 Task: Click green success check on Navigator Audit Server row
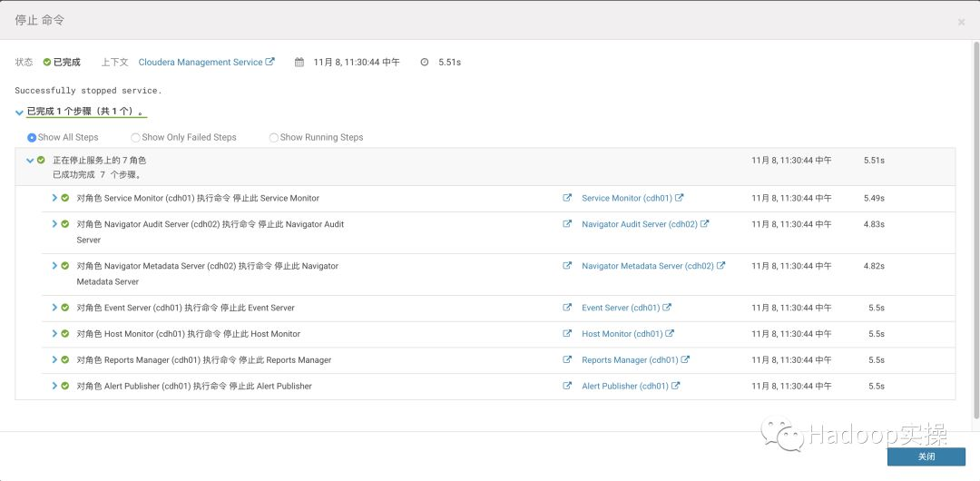pyautogui.click(x=65, y=224)
